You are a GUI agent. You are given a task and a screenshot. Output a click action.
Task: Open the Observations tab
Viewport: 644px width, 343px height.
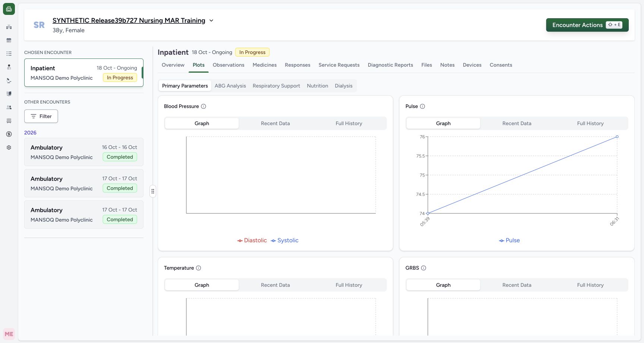pyautogui.click(x=228, y=65)
